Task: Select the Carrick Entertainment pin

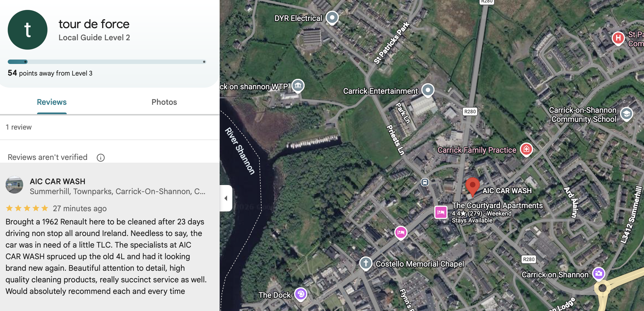Action: 428,90
